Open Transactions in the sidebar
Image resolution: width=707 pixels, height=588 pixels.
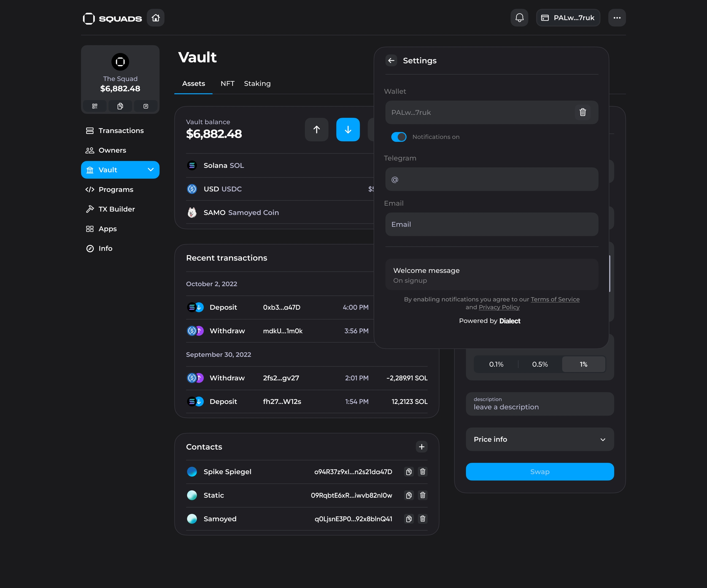tap(121, 131)
